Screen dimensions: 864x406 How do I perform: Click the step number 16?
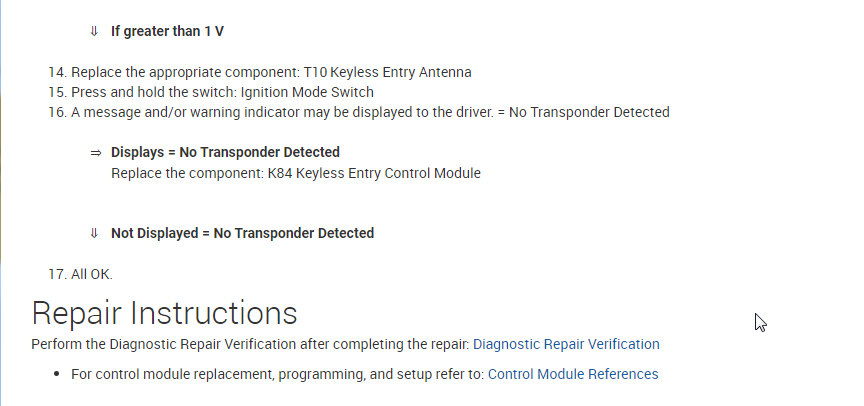pos(56,112)
